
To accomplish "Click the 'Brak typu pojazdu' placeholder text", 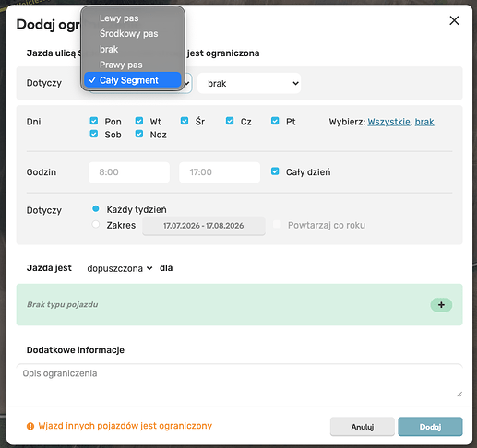I will (x=63, y=304).
